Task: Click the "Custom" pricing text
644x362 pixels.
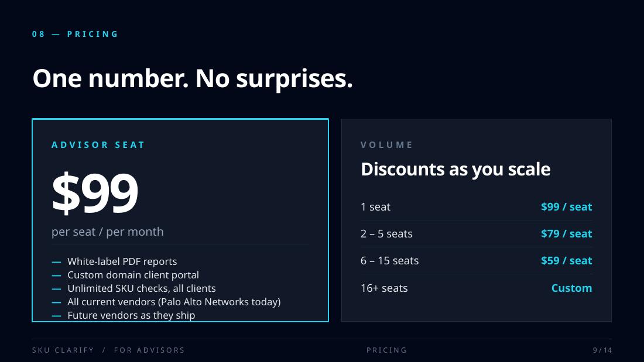Action: click(x=571, y=288)
